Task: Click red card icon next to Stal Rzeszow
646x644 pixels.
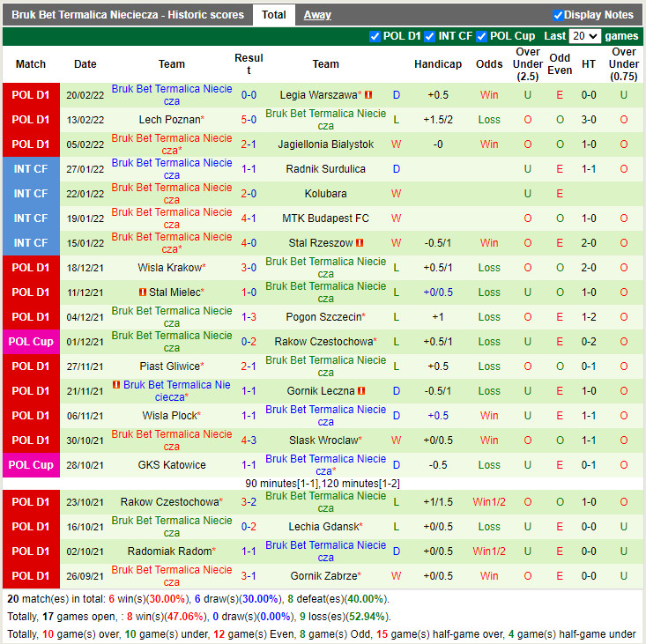Action: tap(360, 243)
